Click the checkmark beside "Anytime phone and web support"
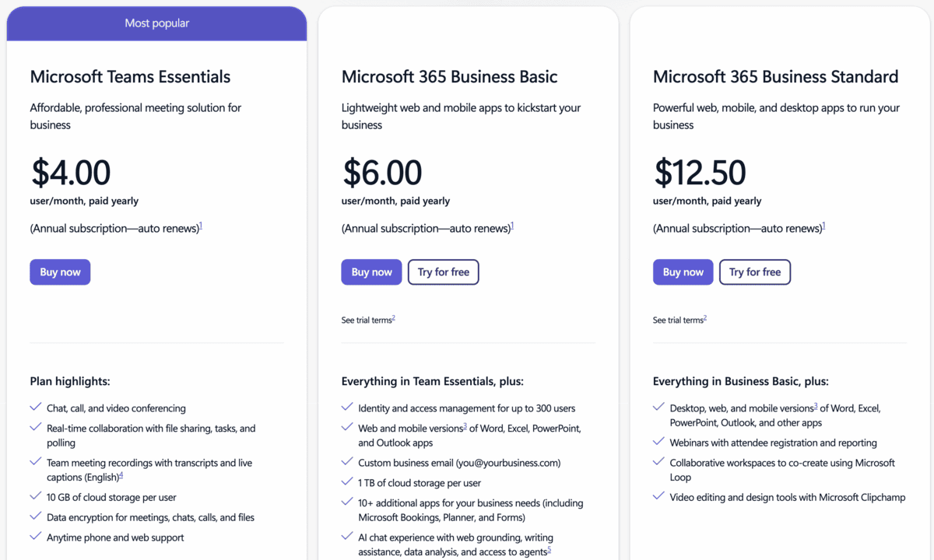This screenshot has width=934, height=560. [x=35, y=537]
